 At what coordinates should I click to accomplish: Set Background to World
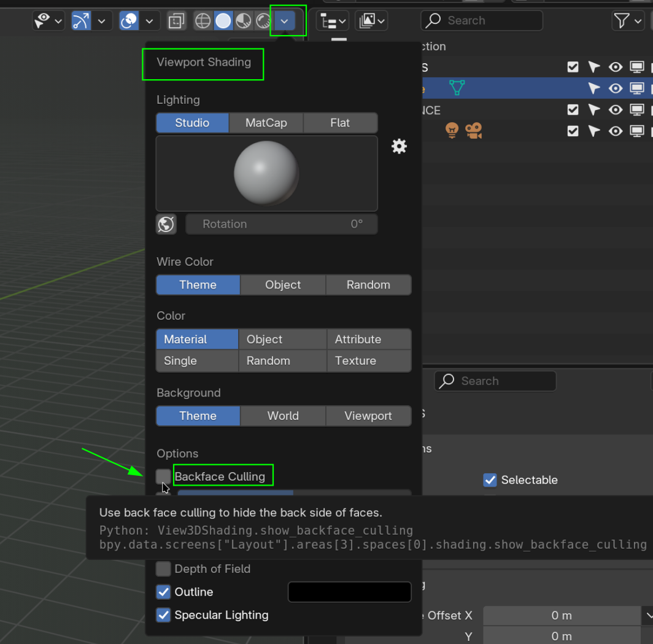pyautogui.click(x=283, y=416)
